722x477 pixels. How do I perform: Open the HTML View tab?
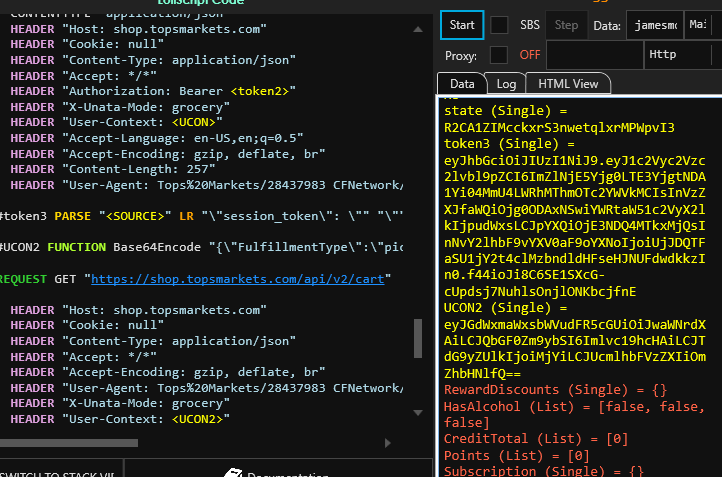coord(568,84)
